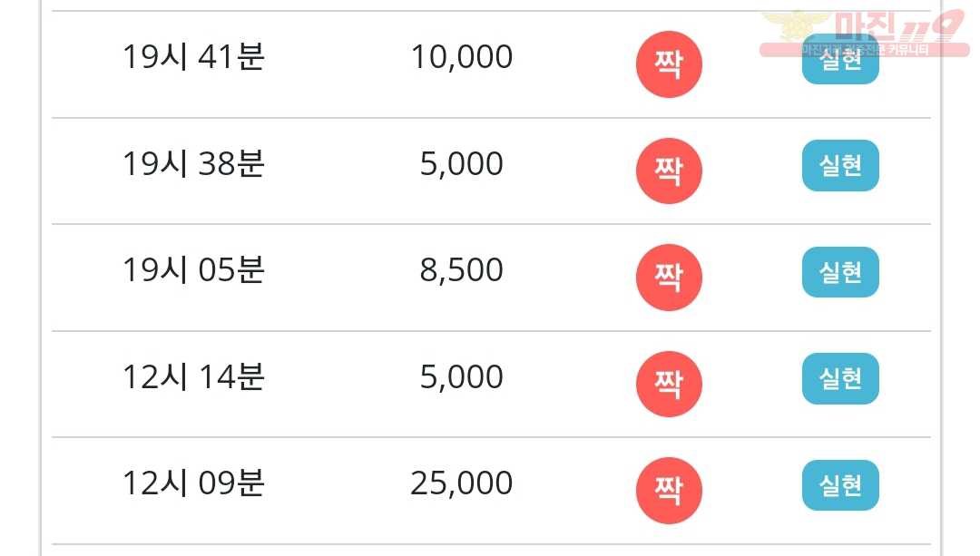Screen dimensions: 980x556
Task: Click the 짝 circle in 19시 05분 row
Action: (x=669, y=278)
